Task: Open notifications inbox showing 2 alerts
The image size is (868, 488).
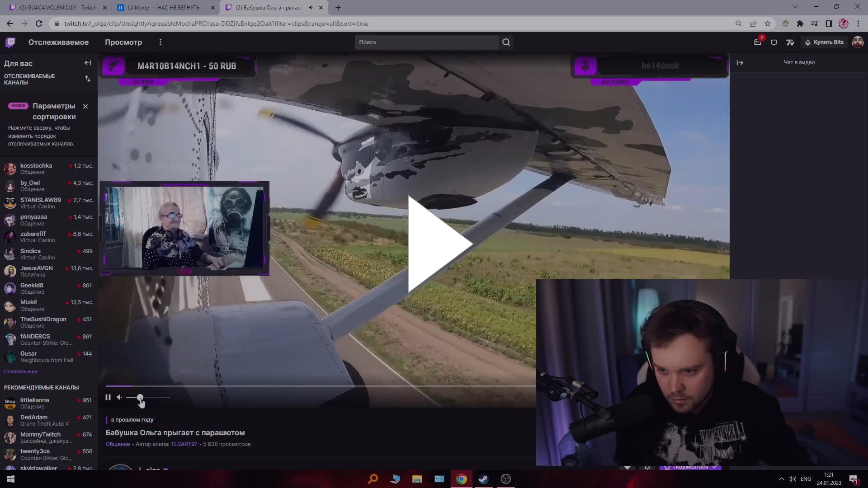Action: (x=758, y=42)
